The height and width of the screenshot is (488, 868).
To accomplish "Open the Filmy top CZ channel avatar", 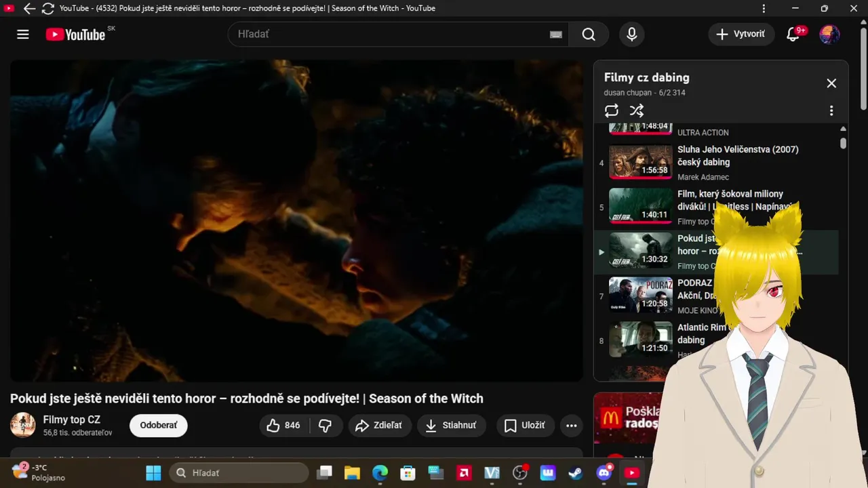I will (x=23, y=425).
